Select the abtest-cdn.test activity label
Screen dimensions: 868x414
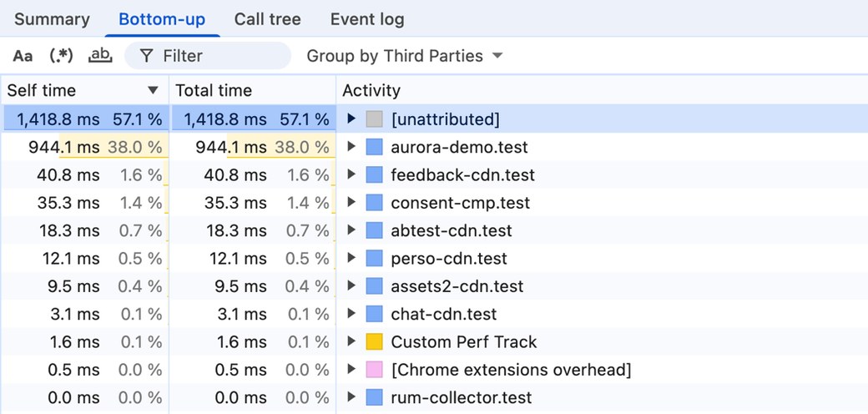452,230
